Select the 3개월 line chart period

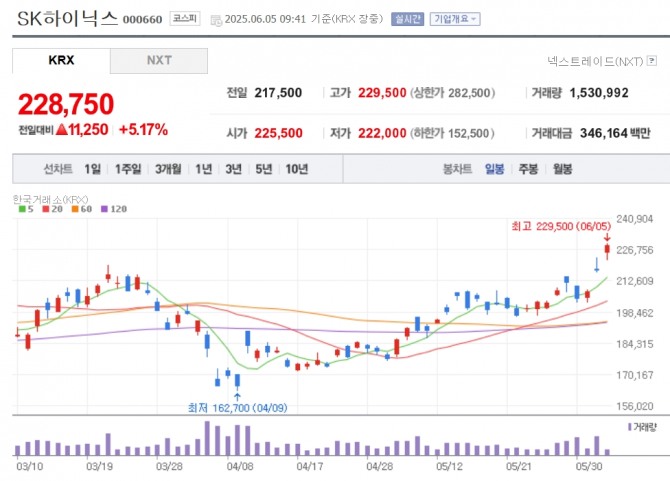point(167,169)
